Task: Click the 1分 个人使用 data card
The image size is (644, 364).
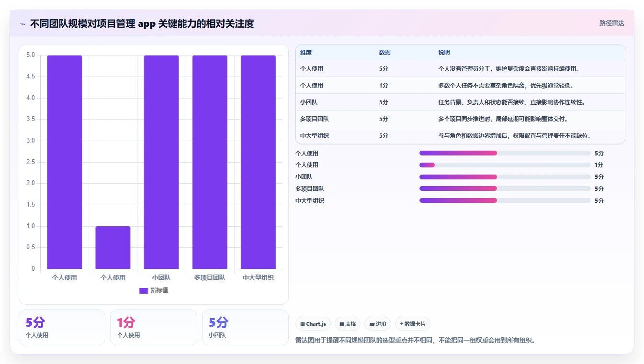Action: tap(154, 327)
